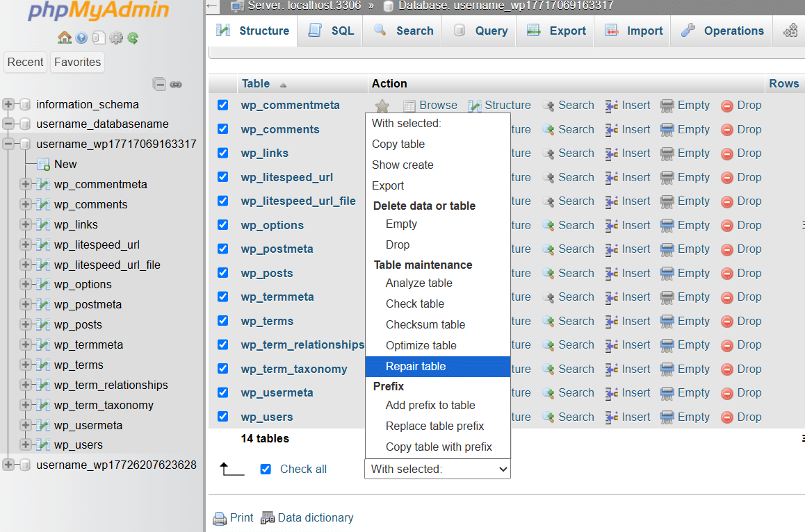
Task: Click the SQL documentation page icon in sidebar
Action: (99, 38)
